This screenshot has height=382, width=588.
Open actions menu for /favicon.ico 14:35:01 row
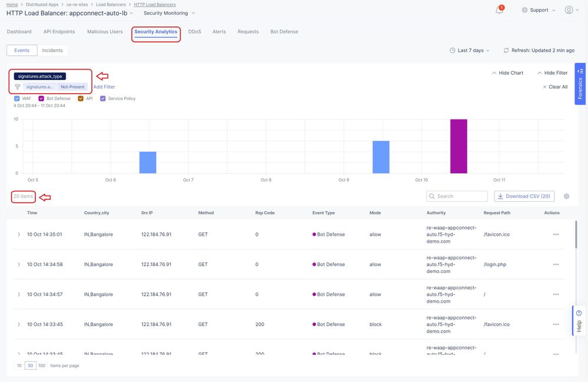pyautogui.click(x=556, y=234)
